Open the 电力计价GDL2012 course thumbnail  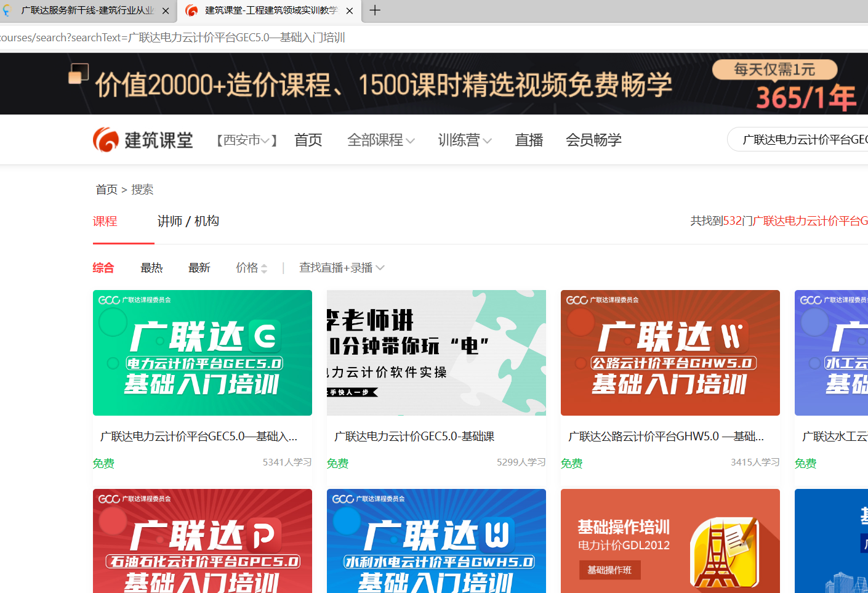pyautogui.click(x=670, y=541)
